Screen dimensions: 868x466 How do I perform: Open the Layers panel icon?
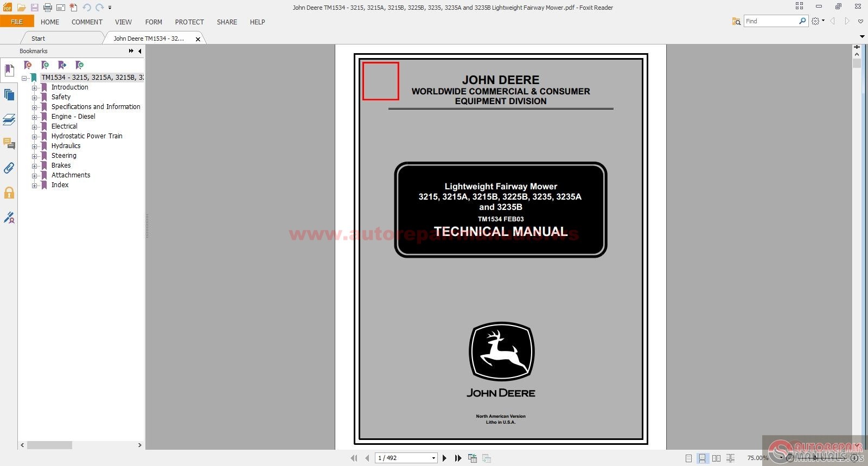pyautogui.click(x=9, y=119)
